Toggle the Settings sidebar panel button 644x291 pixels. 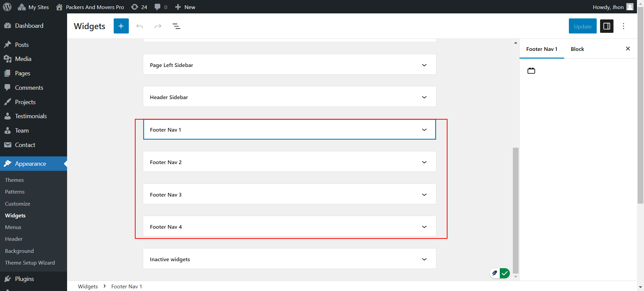click(x=606, y=26)
